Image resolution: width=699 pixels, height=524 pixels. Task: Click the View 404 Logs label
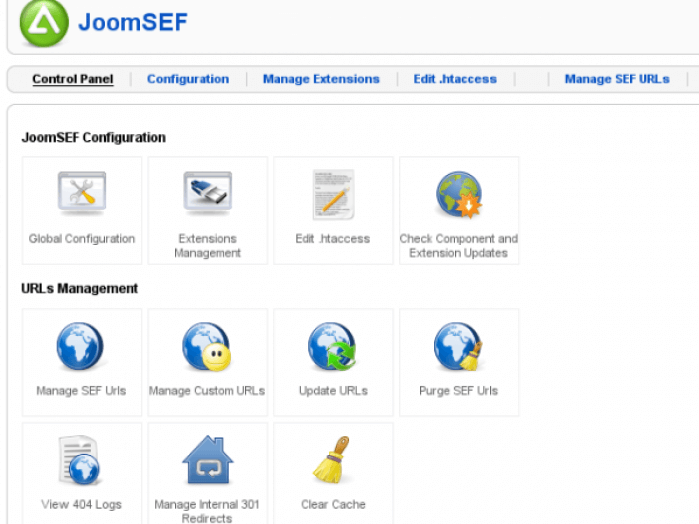coord(82,504)
